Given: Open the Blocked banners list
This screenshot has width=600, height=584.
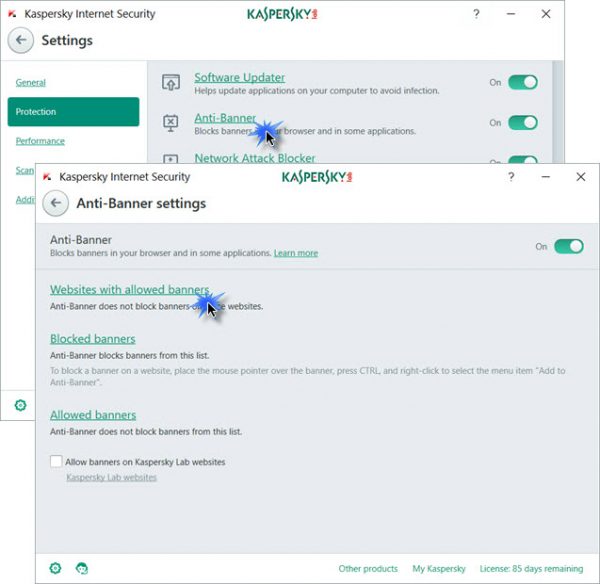Looking at the screenshot, I should coord(93,339).
